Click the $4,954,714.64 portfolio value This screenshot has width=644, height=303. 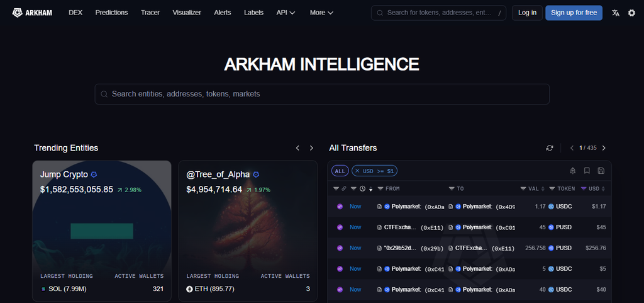(x=214, y=190)
